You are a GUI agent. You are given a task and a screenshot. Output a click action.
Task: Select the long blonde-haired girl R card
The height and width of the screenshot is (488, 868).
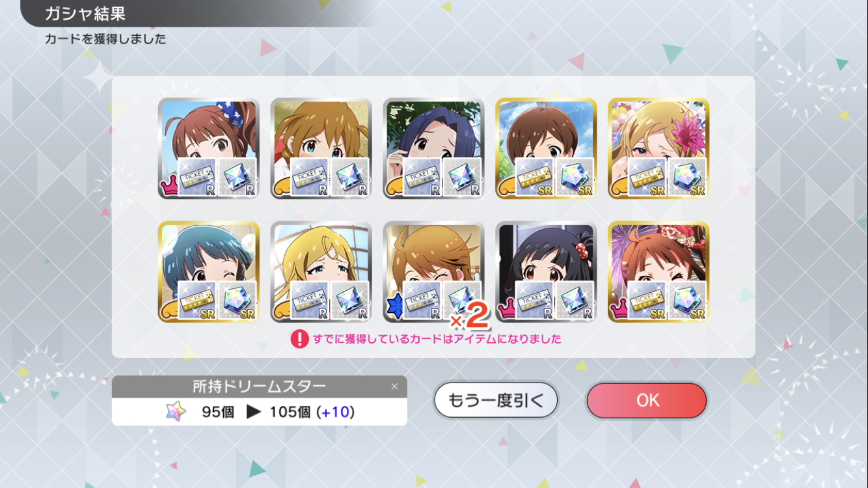321,272
